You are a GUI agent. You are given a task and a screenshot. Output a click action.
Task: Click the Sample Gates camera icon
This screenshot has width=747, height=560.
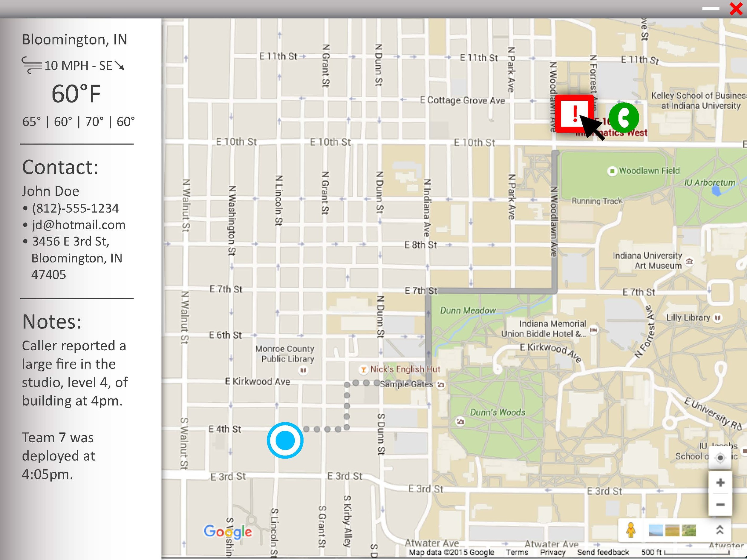click(x=441, y=384)
